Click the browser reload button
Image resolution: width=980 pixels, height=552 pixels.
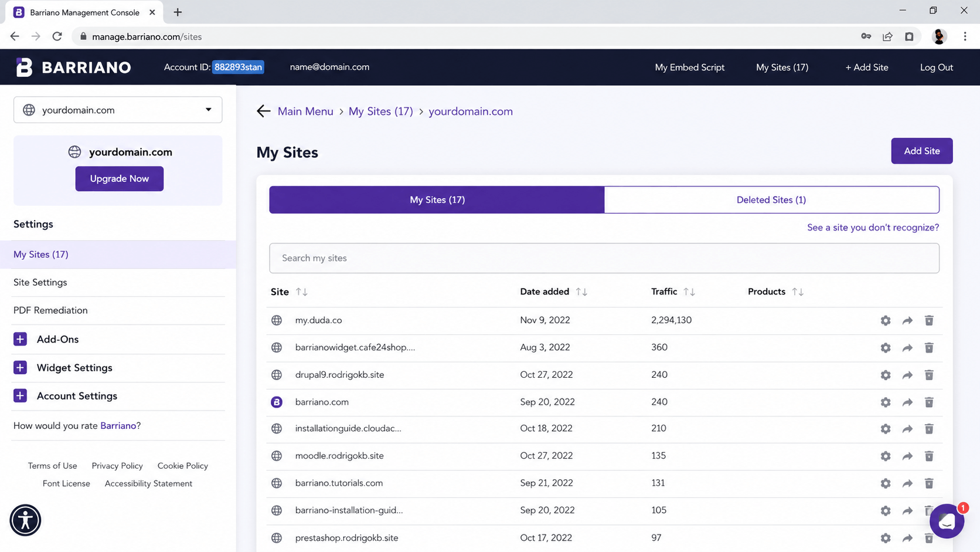point(57,36)
